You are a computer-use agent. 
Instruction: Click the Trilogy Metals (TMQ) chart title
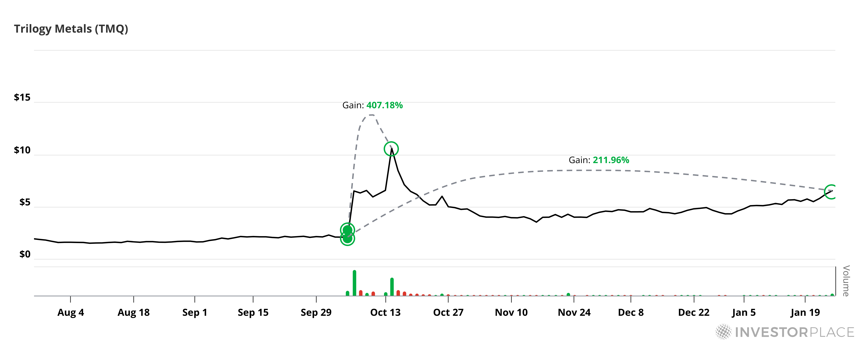[71, 29]
